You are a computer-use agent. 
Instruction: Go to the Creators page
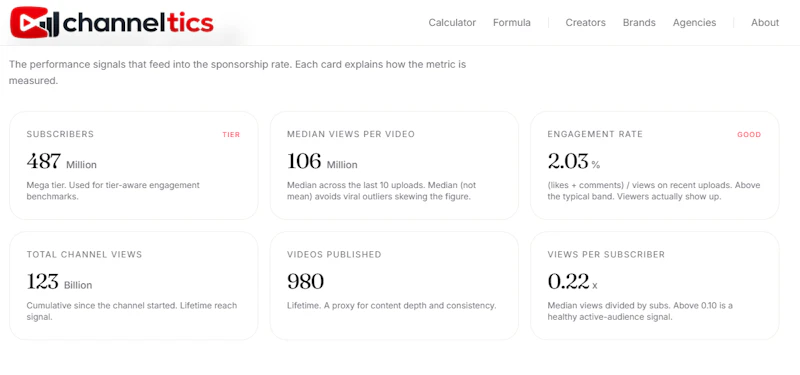tap(585, 22)
